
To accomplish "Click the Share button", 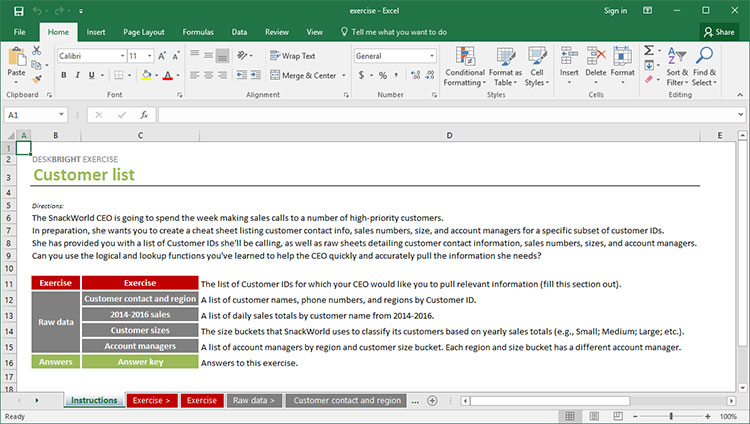I will click(719, 32).
